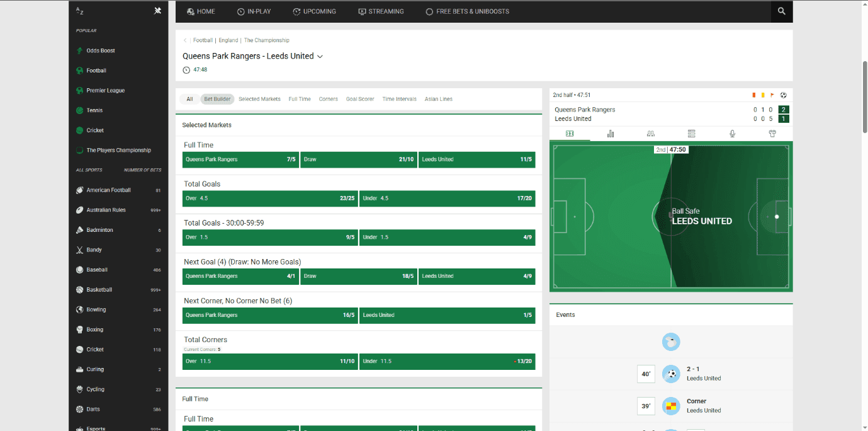View team lineups using the shirt icon

(772, 133)
